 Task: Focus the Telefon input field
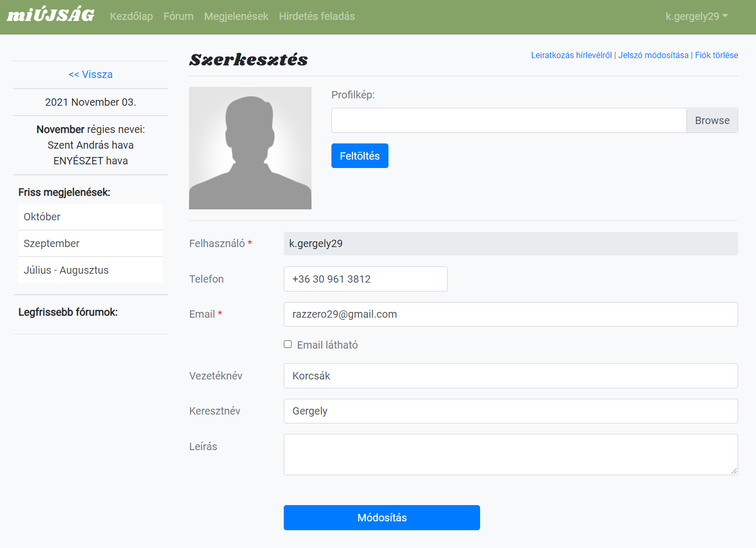pyautogui.click(x=365, y=279)
